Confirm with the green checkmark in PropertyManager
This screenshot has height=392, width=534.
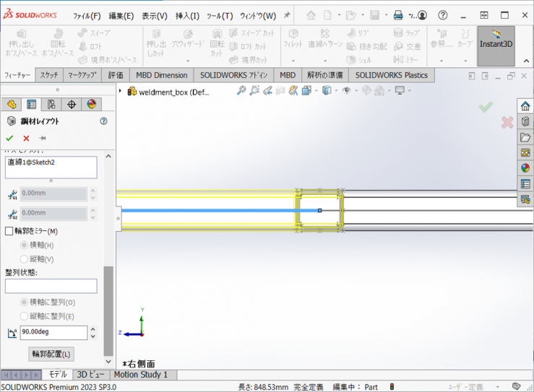(9, 138)
